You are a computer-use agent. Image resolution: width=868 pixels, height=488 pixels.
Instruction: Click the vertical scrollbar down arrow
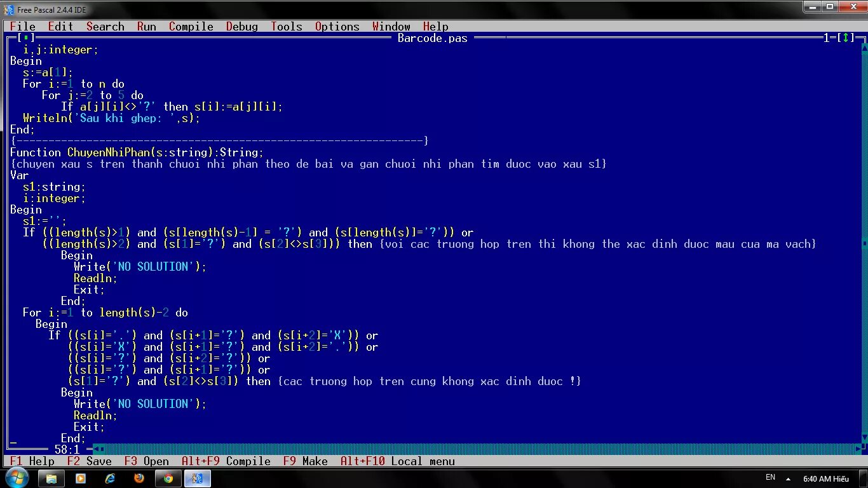[x=864, y=438]
